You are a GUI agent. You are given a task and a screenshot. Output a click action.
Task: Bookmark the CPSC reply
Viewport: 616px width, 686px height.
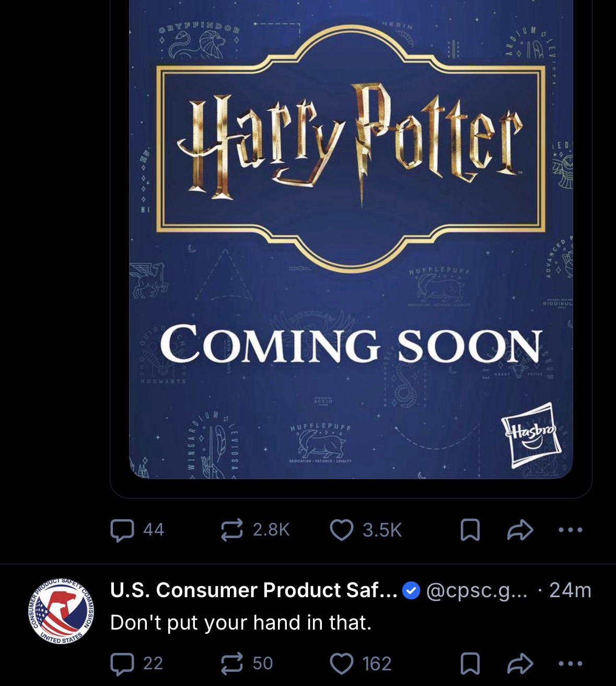(x=469, y=664)
